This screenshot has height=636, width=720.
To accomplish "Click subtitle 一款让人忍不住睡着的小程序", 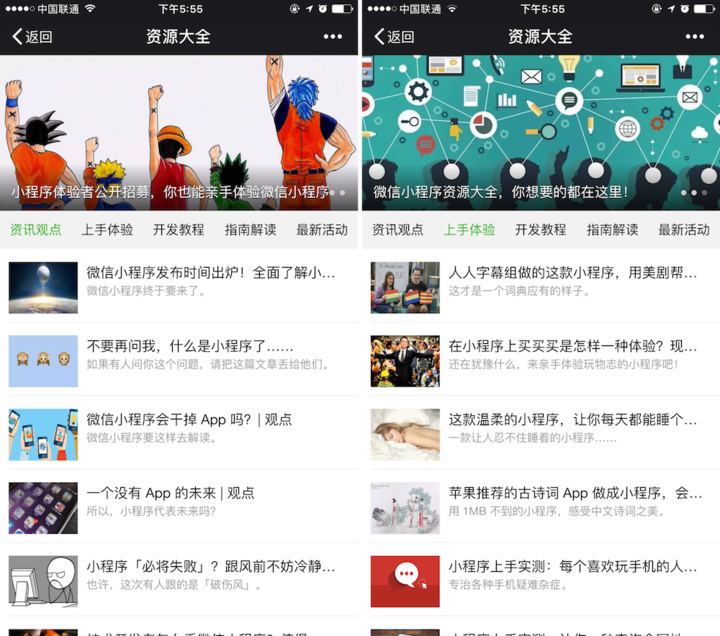I will [532, 438].
